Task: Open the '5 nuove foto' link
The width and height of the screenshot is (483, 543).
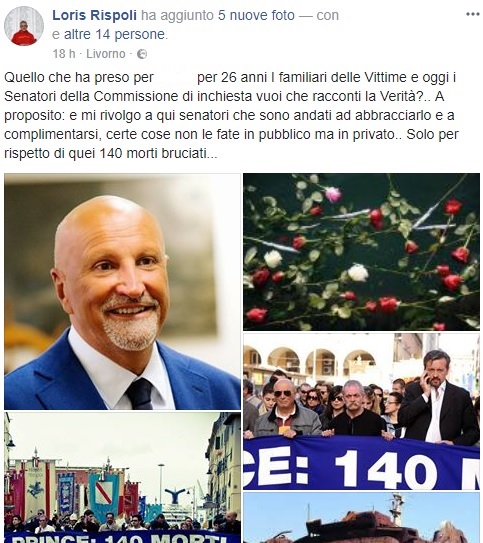Action: [256, 15]
